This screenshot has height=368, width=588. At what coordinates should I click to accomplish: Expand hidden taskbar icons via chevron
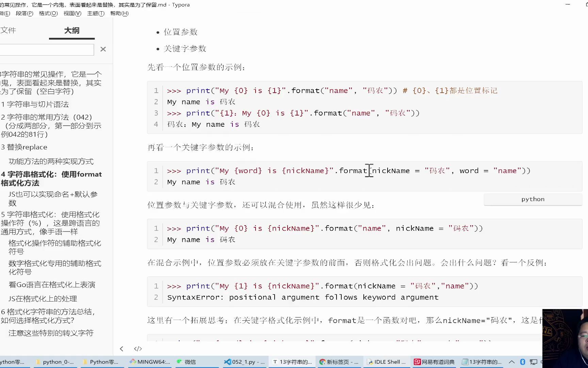pyautogui.click(x=512, y=362)
